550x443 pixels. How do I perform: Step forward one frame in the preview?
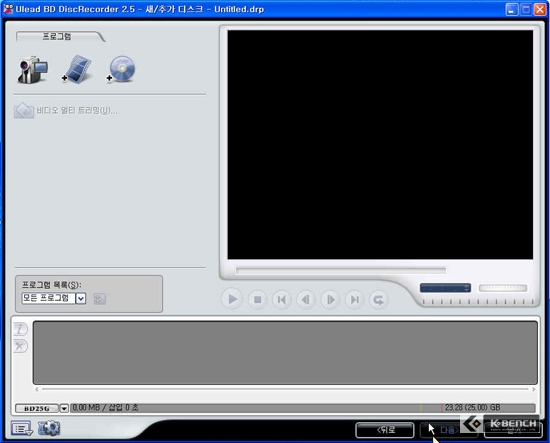330,300
